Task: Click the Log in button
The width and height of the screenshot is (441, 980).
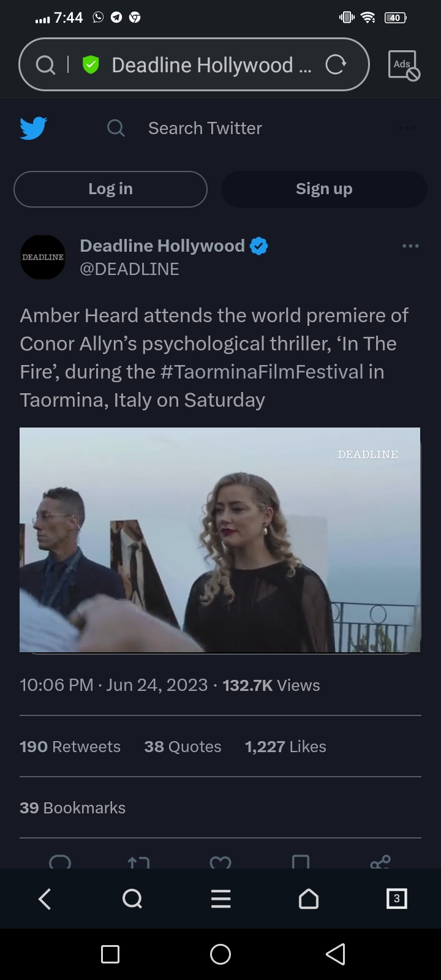Action: click(110, 189)
